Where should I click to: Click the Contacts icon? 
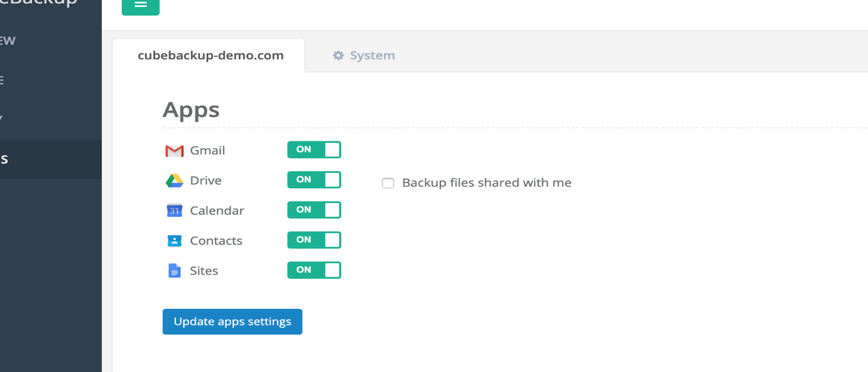(174, 241)
